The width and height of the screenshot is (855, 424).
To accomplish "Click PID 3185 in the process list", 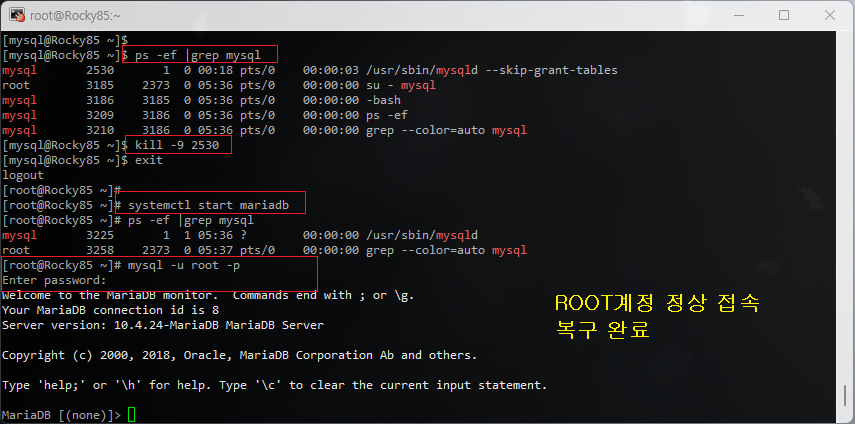I will click(100, 86).
